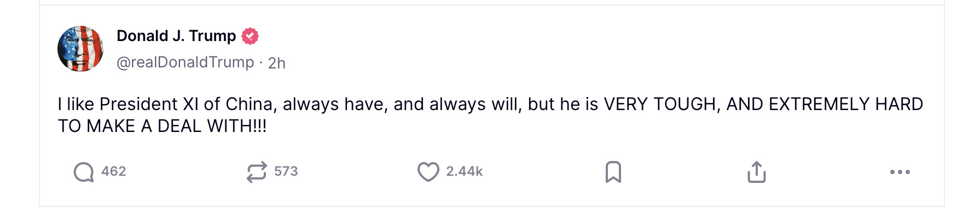
Task: Bookmark this post
Action: point(613,172)
